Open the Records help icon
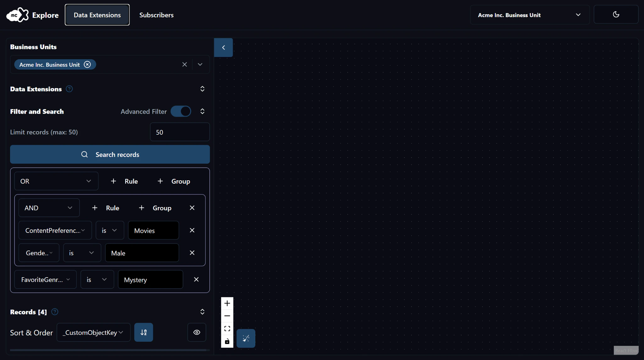This screenshot has width=644, height=360. (x=55, y=312)
